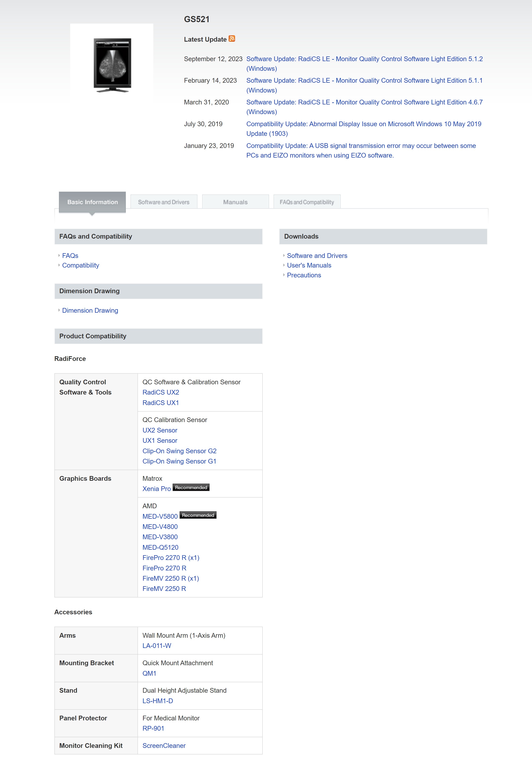The height and width of the screenshot is (784, 532).
Task: Select the Basic Information tab
Action: [92, 202]
